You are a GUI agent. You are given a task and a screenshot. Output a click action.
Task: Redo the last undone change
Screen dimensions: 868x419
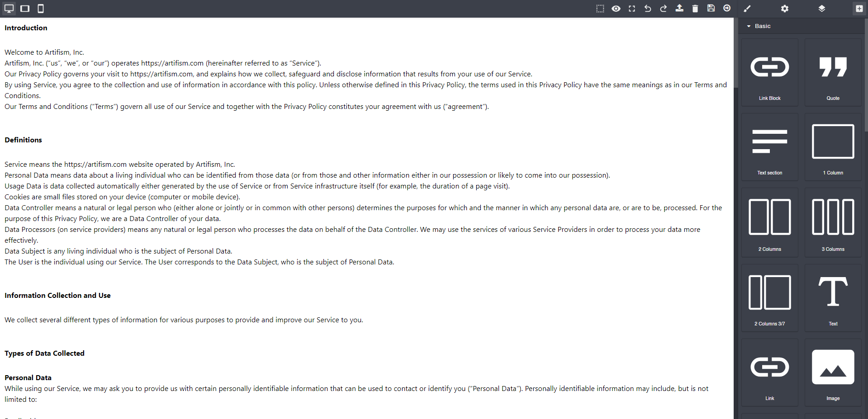664,9
